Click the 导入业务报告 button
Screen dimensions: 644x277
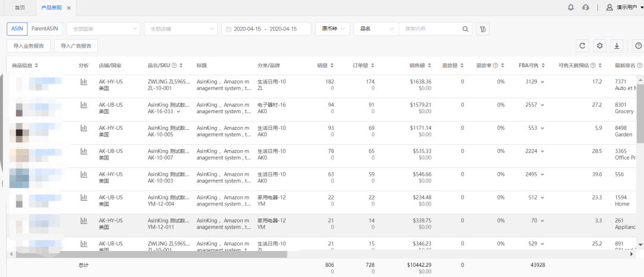(x=29, y=46)
